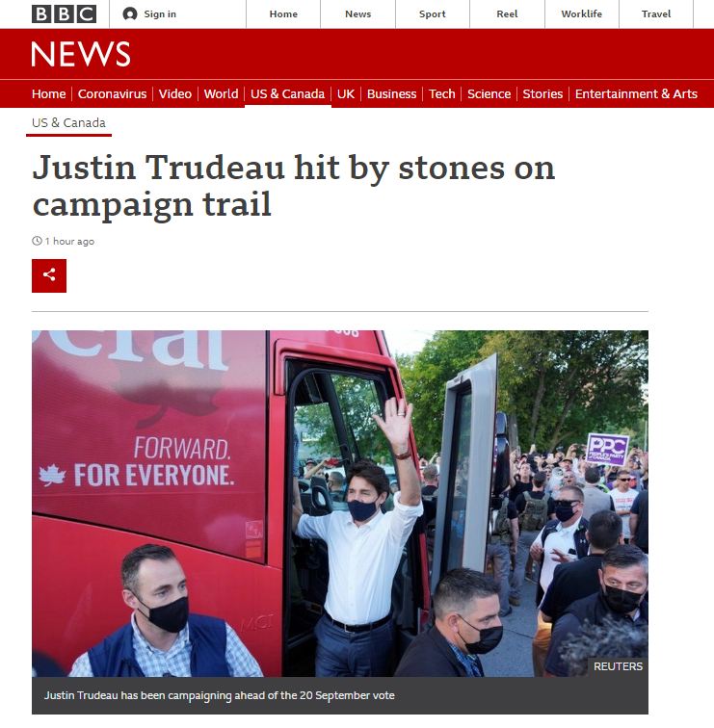
Task: Open Travel in the top navigation
Action: pyautogui.click(x=656, y=13)
